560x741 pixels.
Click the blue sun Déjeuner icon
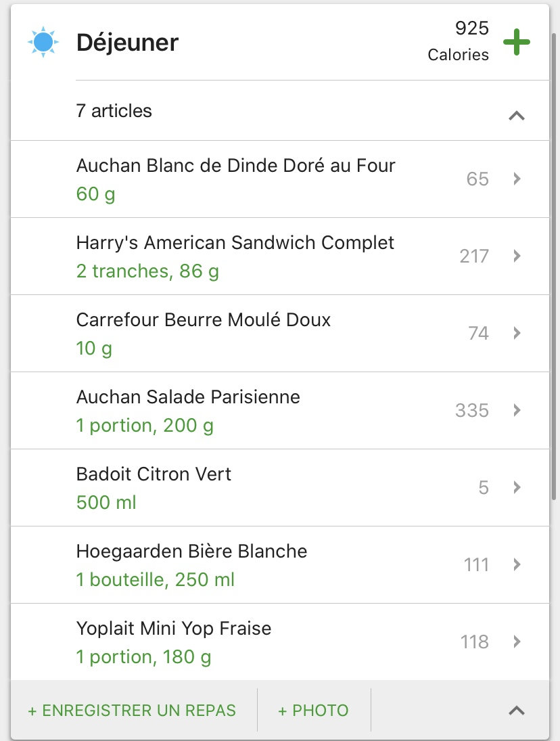coord(43,43)
